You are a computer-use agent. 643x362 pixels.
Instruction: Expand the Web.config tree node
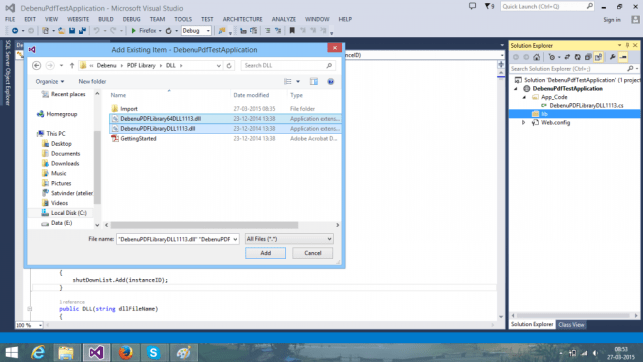click(524, 123)
